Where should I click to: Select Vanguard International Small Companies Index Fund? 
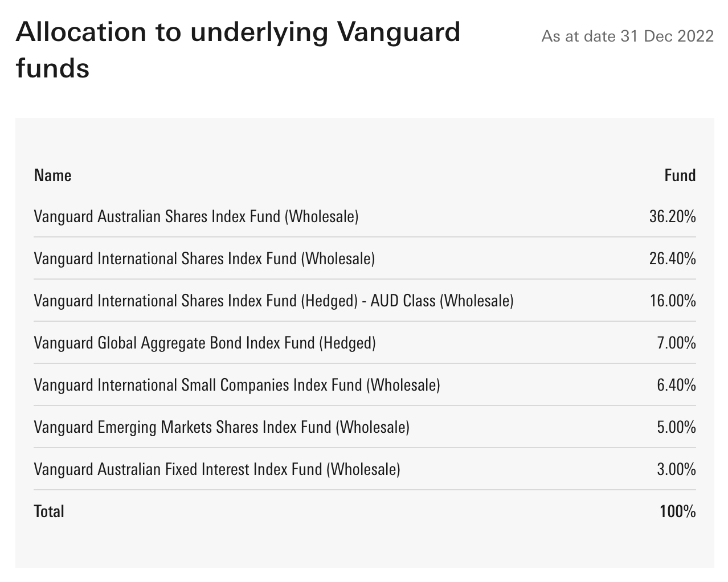tap(237, 385)
